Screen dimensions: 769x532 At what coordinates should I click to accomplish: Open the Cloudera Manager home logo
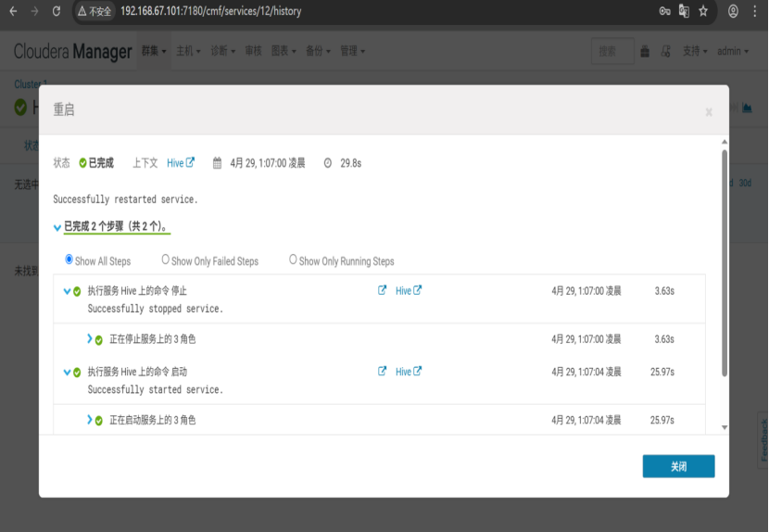[x=72, y=51]
